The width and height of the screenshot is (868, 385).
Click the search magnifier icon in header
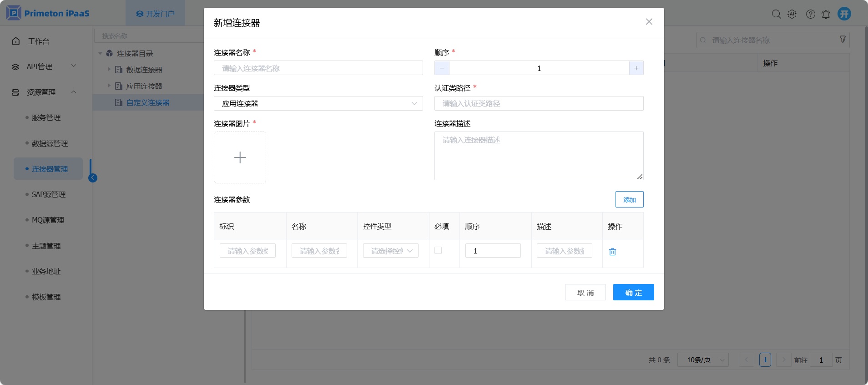pos(776,14)
